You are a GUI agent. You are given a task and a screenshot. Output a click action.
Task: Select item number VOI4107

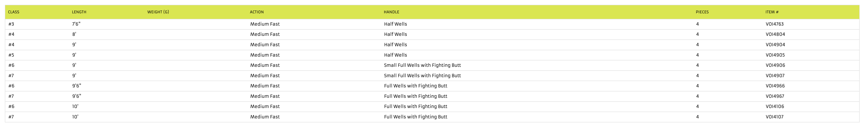[775, 117]
